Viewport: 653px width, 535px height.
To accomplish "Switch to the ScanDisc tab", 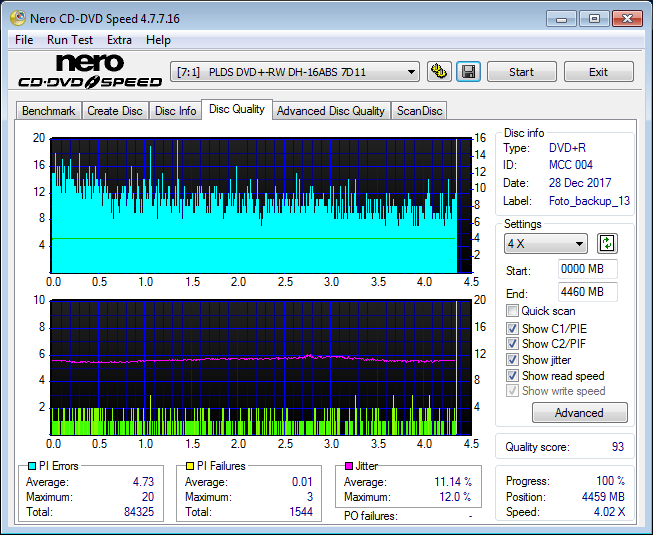I will [419, 111].
